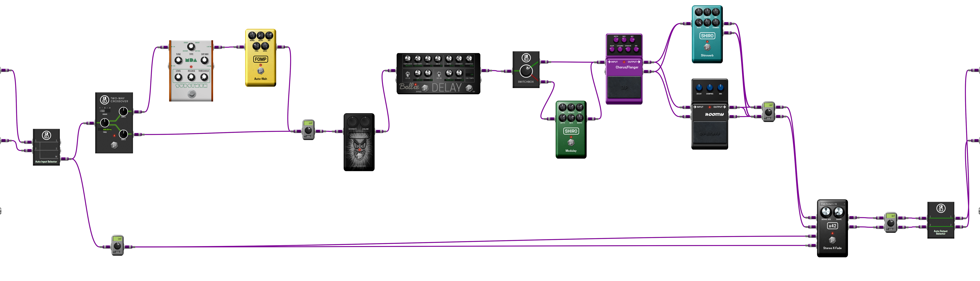Click the Modulay MORPH knob
Viewport: 980px width, 281px height.
pos(579,118)
